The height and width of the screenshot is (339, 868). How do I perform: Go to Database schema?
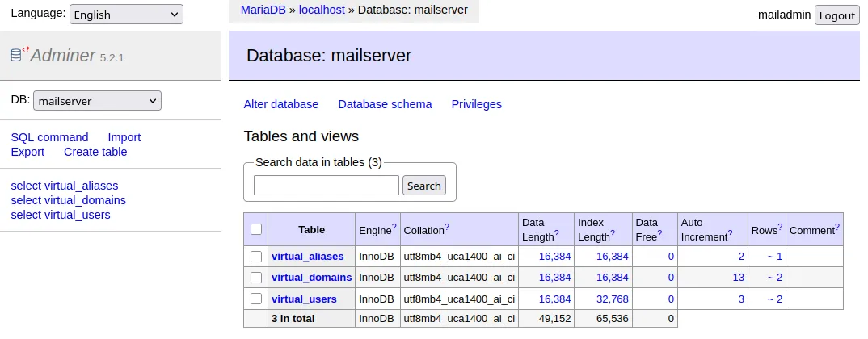click(385, 104)
